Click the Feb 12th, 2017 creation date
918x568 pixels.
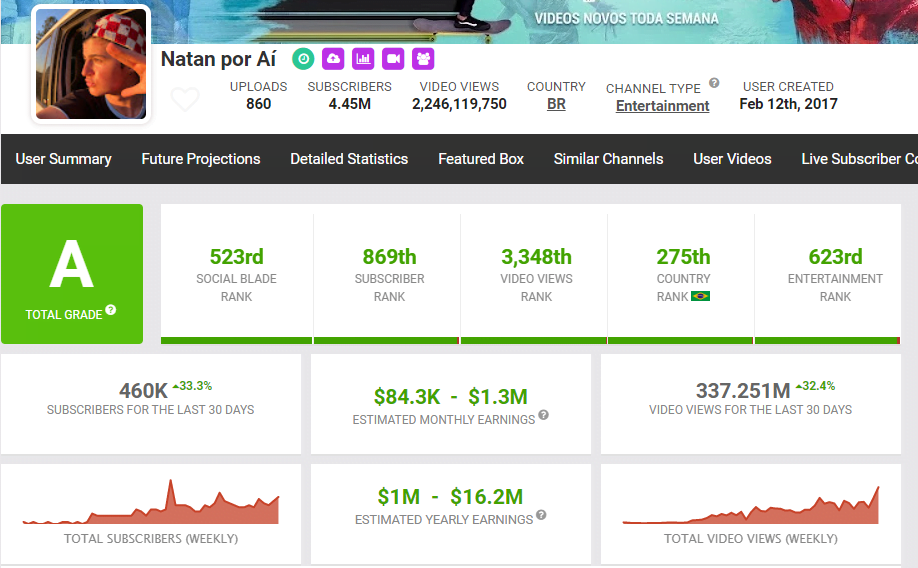(x=788, y=104)
